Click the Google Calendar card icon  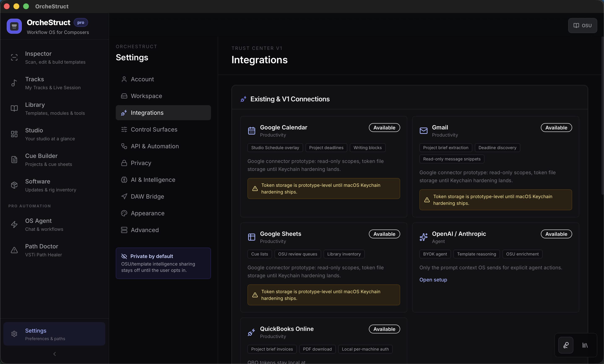pos(251,131)
